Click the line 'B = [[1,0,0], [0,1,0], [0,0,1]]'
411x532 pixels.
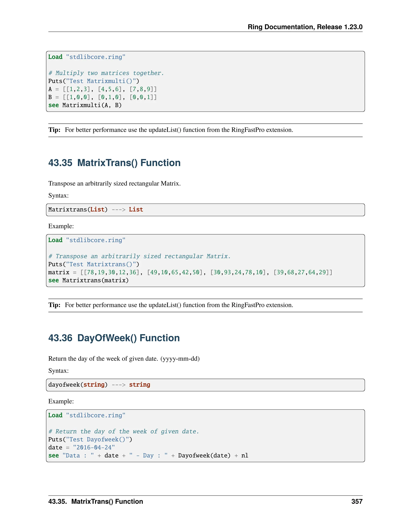[x=103, y=97]
